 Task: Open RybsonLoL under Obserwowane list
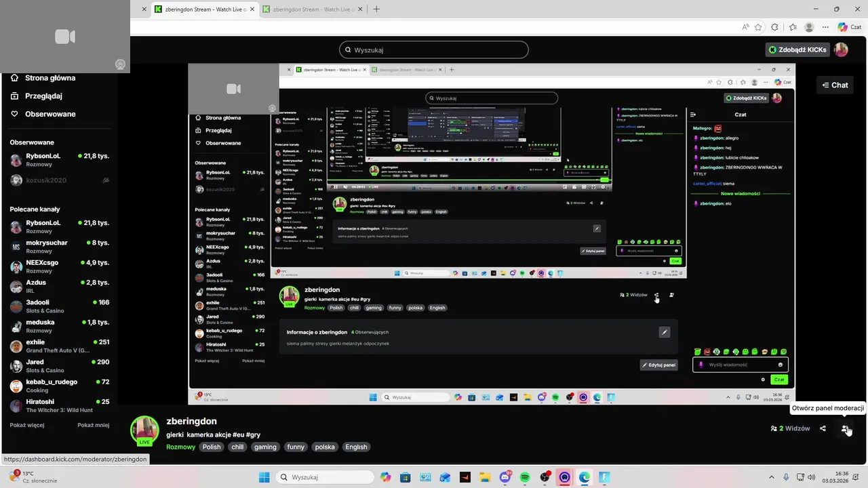click(59, 160)
